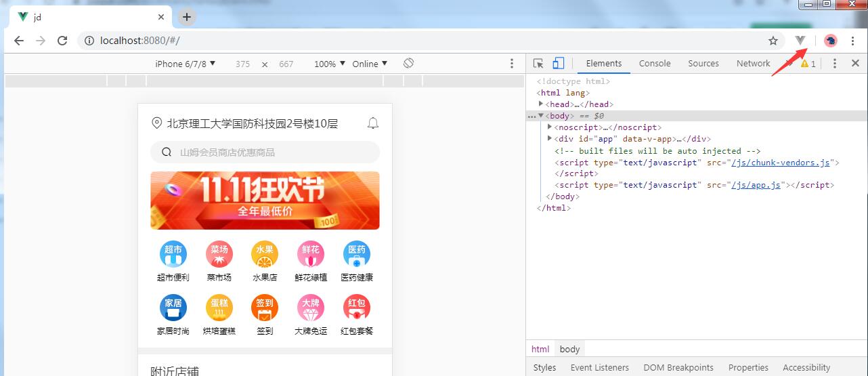
Task: Switch to the Network tab
Action: point(753,63)
